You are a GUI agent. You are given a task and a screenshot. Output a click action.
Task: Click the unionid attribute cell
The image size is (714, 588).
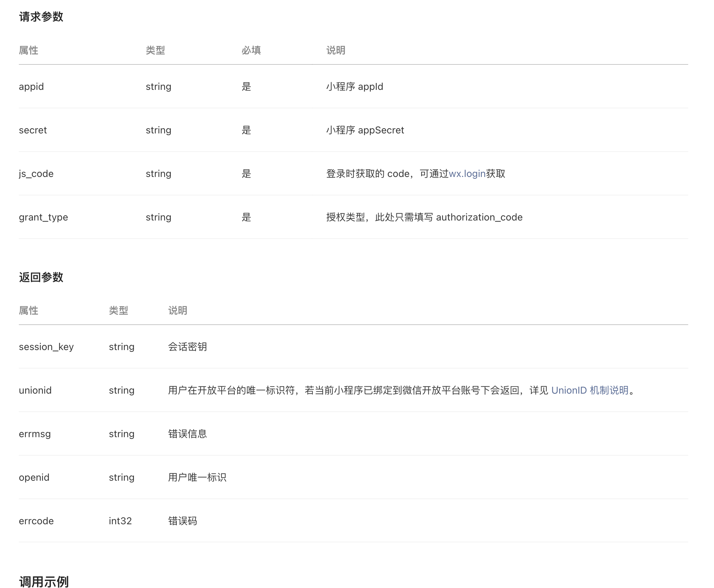pos(35,390)
